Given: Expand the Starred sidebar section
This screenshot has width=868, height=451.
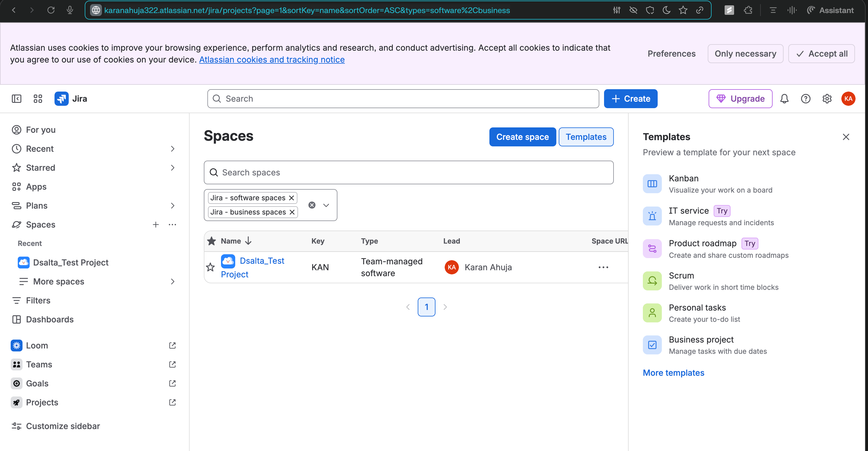Looking at the screenshot, I should pyautogui.click(x=172, y=167).
